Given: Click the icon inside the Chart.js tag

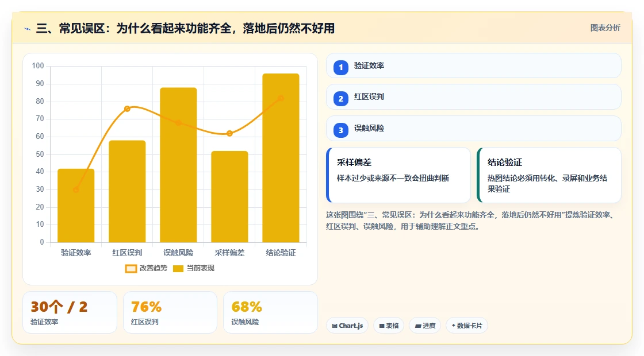Looking at the screenshot, I should pos(335,326).
